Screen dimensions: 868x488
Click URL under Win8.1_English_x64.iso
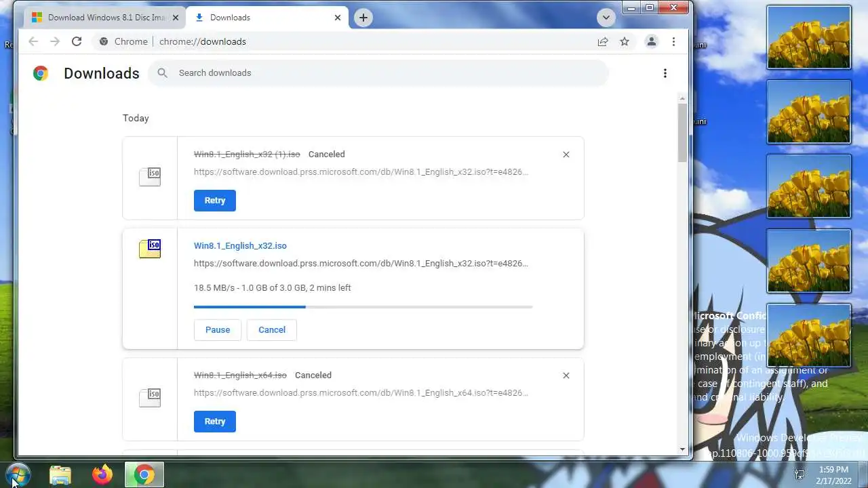(x=361, y=392)
